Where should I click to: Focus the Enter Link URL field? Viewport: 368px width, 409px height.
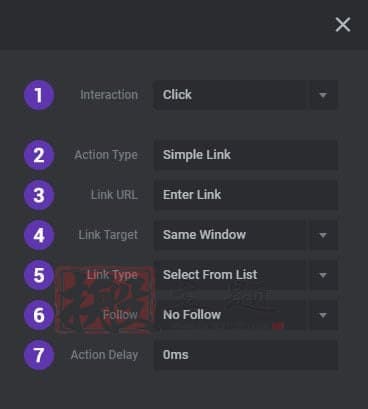246,195
